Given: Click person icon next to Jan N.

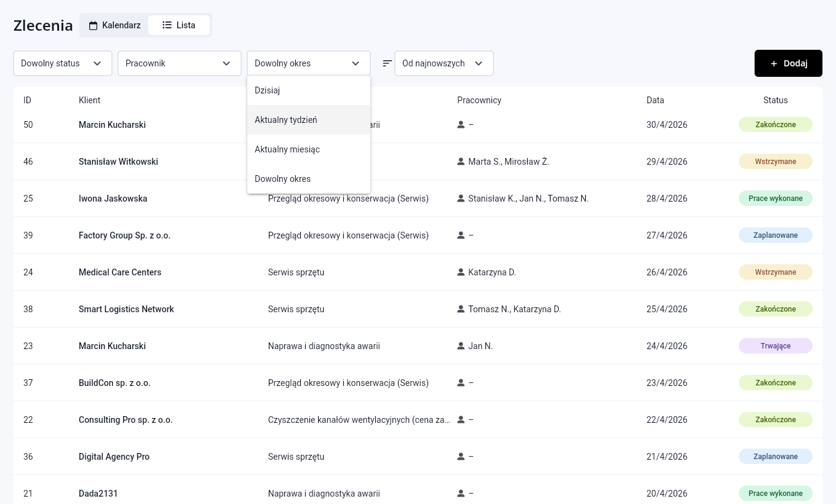Looking at the screenshot, I should tap(461, 346).
